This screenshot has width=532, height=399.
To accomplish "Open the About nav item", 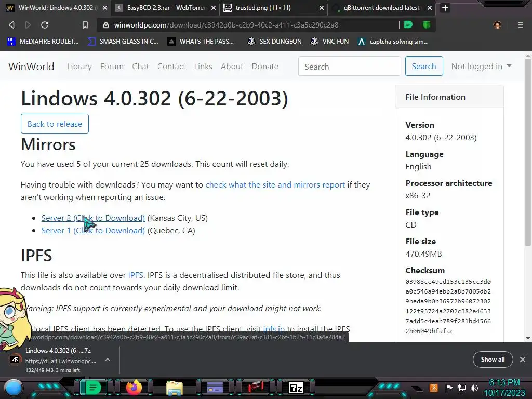I will 232,66.
